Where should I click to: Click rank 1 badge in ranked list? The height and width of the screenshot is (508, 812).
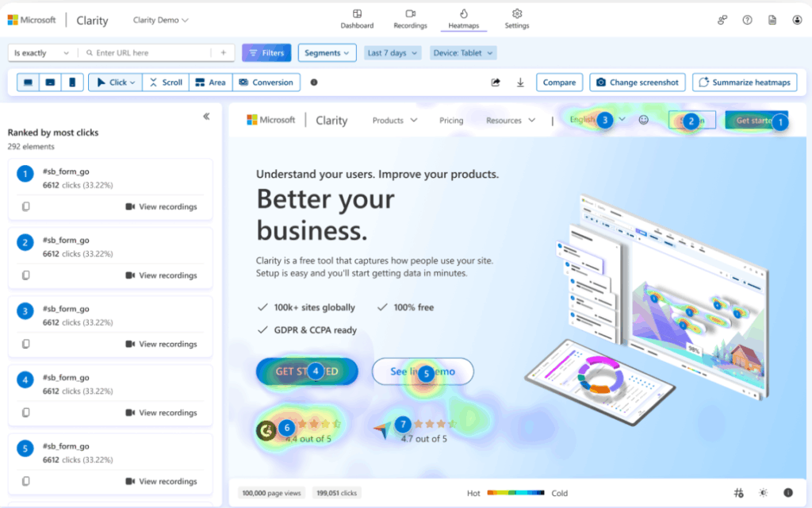[x=25, y=174]
